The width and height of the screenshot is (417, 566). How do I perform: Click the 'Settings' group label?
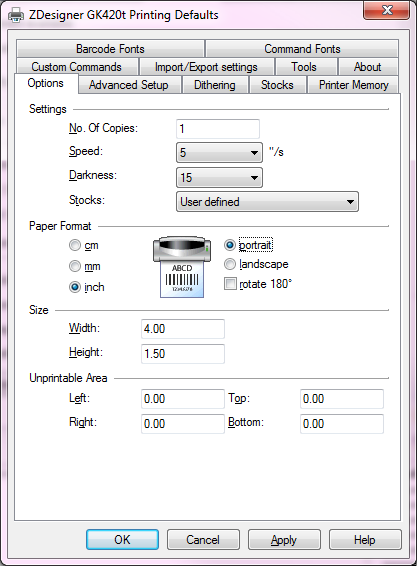click(x=48, y=109)
